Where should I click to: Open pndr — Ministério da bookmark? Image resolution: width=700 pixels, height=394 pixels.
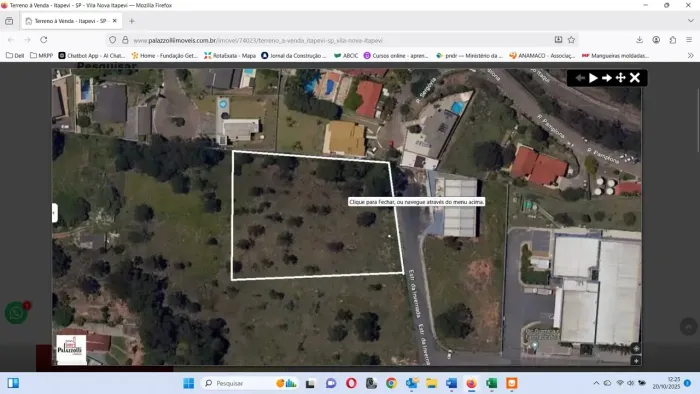coord(469,56)
